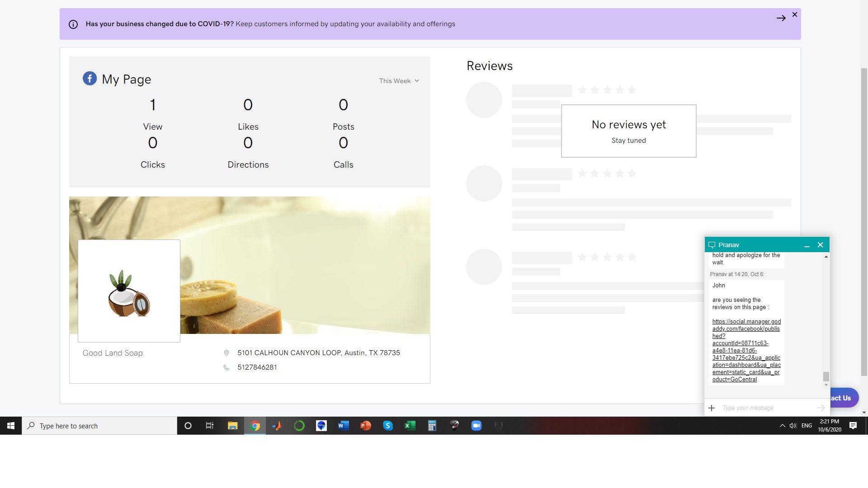Click the Posts stat label
This screenshot has width=868, height=488.
(344, 127)
